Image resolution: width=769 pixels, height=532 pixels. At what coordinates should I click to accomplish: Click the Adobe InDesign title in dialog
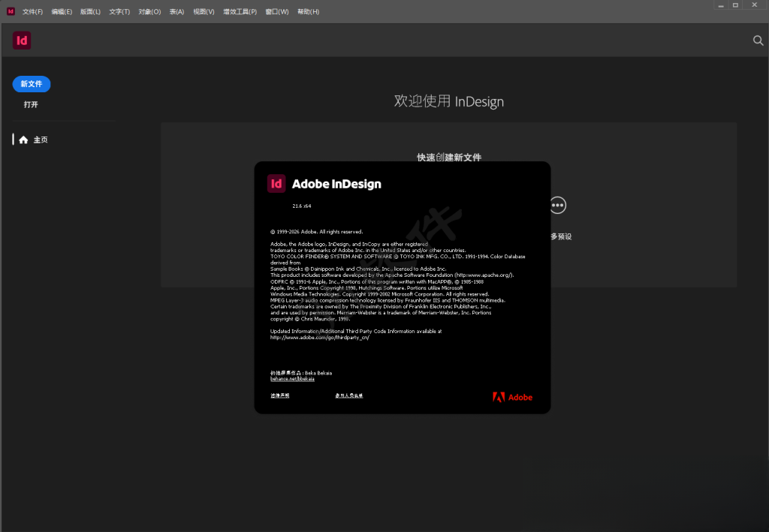[x=336, y=184]
